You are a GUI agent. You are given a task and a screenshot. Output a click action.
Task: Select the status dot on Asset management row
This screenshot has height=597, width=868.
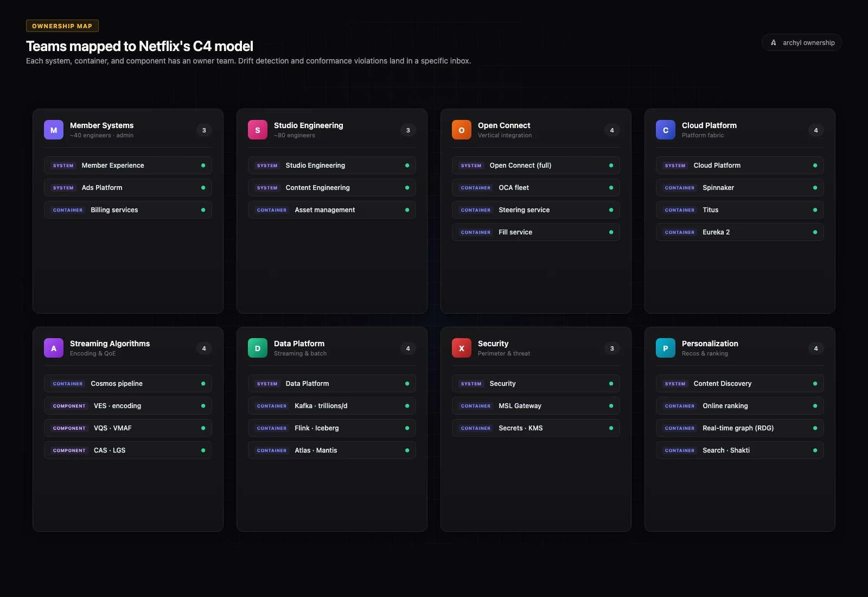pyautogui.click(x=407, y=210)
